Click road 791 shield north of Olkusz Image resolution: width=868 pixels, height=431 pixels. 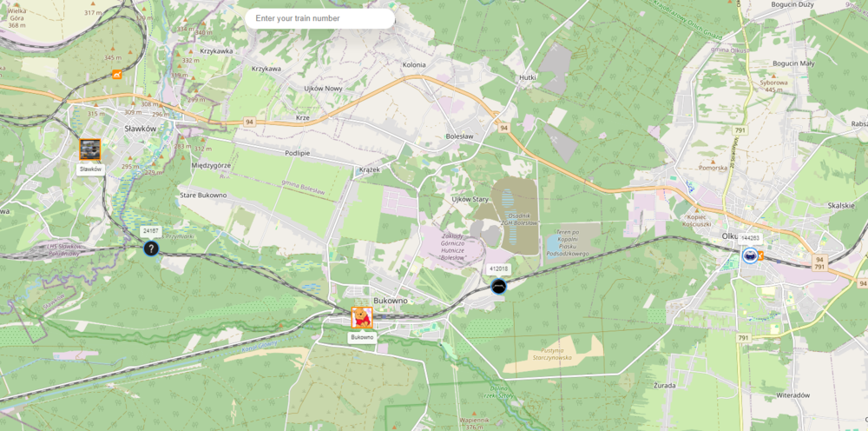(740, 130)
